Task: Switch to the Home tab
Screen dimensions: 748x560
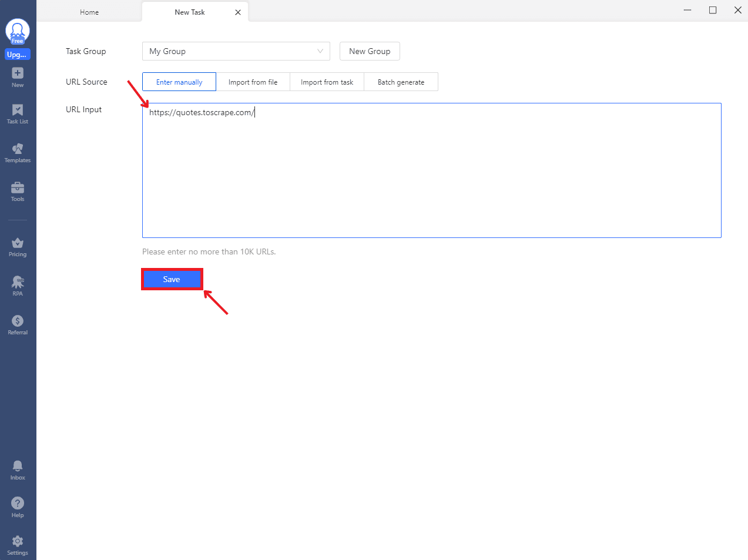Action: pos(89,12)
